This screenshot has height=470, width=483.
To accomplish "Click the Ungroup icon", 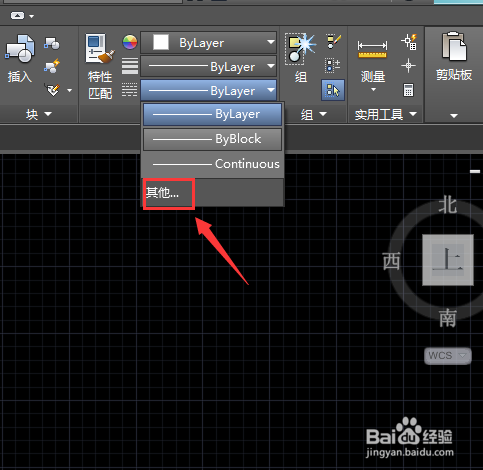I will click(x=332, y=65).
